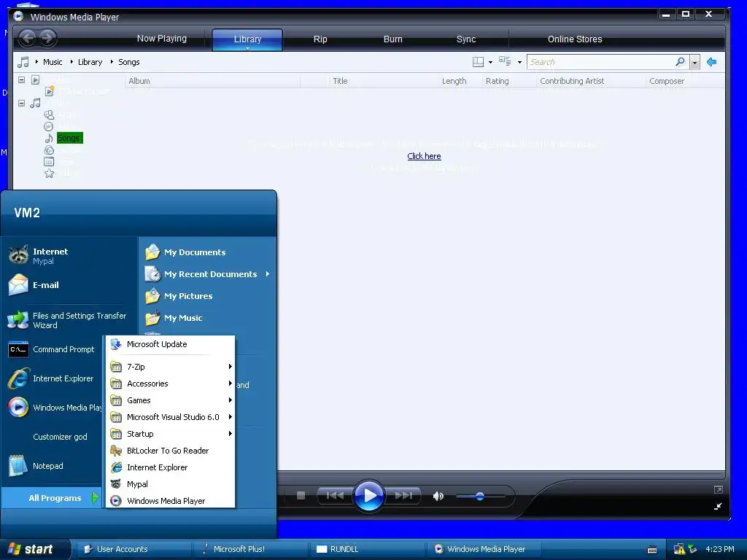The image size is (747, 560).
Task: Launch Mypal from programs menu
Action: (170, 484)
